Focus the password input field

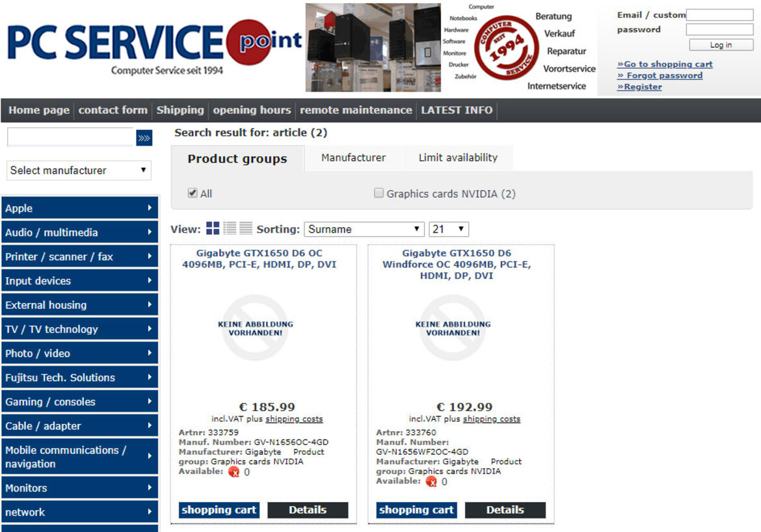pyautogui.click(x=719, y=30)
